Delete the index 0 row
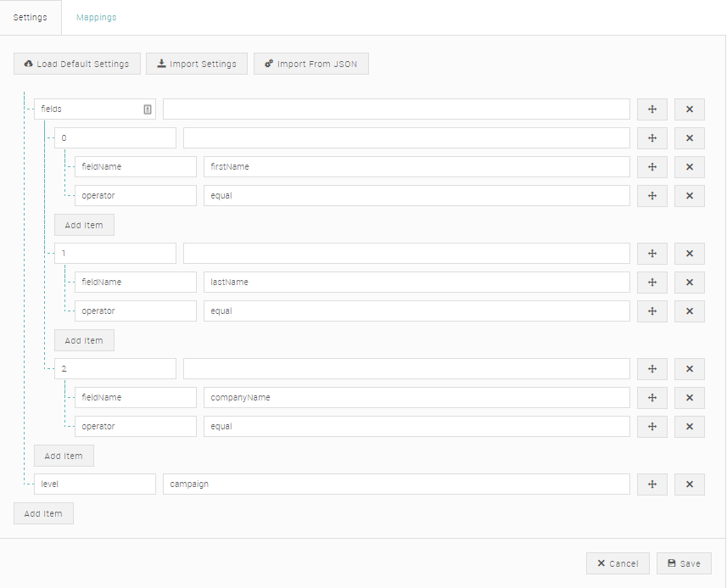 coord(690,138)
